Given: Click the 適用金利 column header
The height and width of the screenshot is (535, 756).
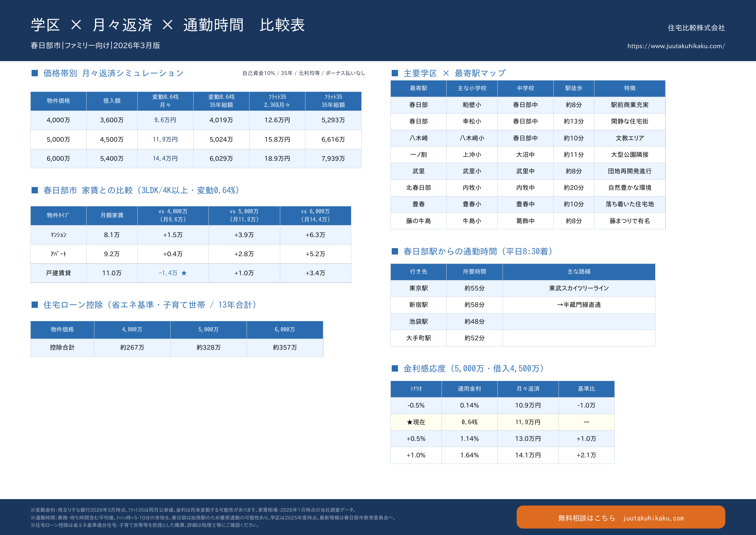Looking at the screenshot, I should coord(469,389).
